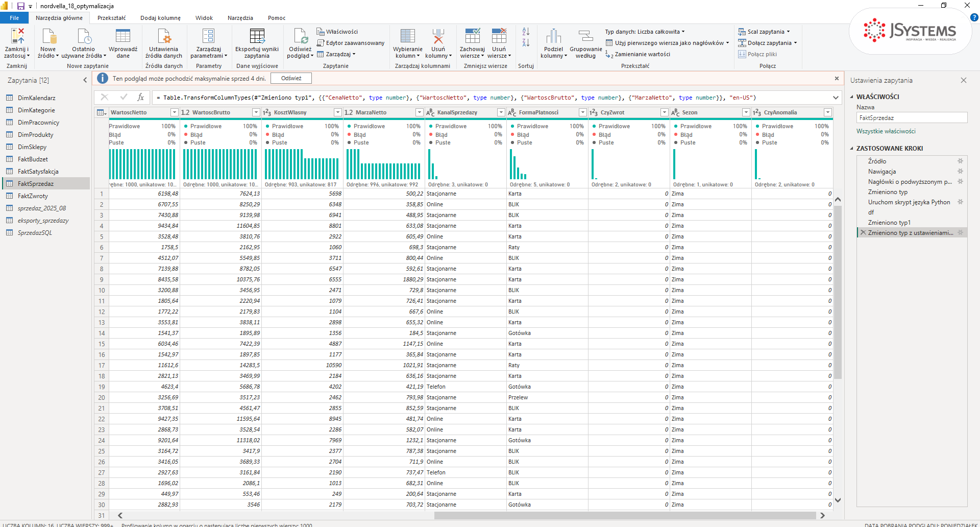The width and height of the screenshot is (980, 527).
Task: Open the Dodaj kolumnę ribbon tab
Action: 160,18
